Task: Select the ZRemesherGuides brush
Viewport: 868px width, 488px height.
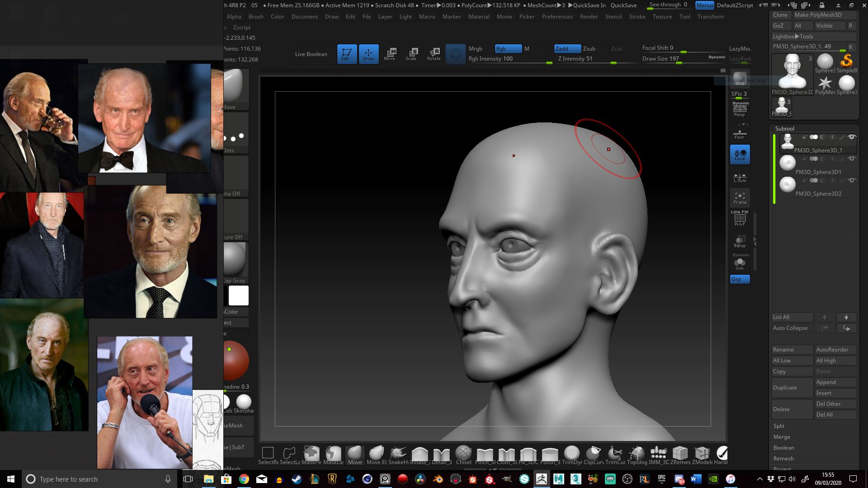Action: (x=680, y=455)
